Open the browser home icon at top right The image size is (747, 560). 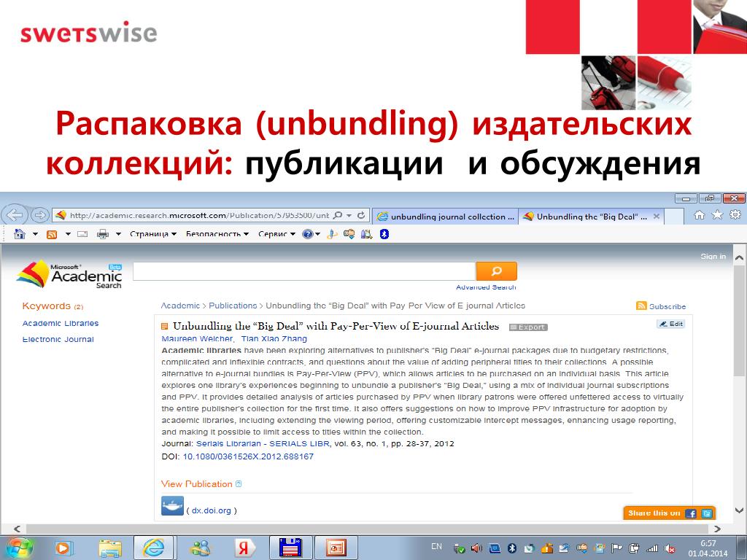click(699, 215)
